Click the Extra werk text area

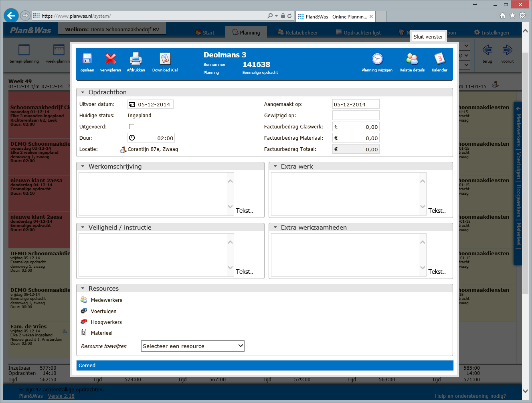(x=346, y=194)
